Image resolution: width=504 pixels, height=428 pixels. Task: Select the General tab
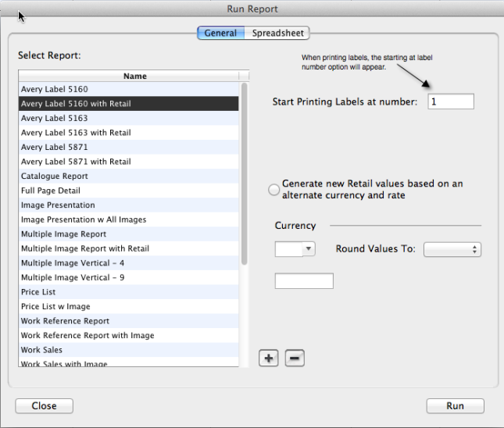[220, 33]
